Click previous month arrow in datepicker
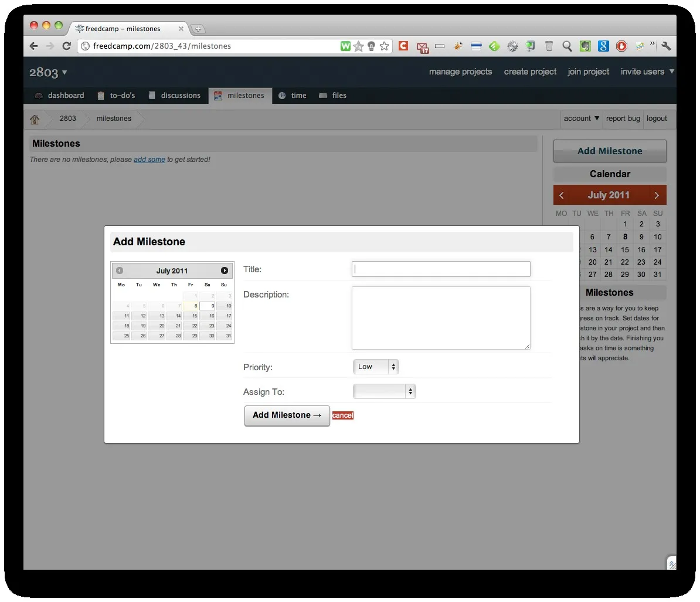Viewport: 700px width, 602px height. coord(120,270)
